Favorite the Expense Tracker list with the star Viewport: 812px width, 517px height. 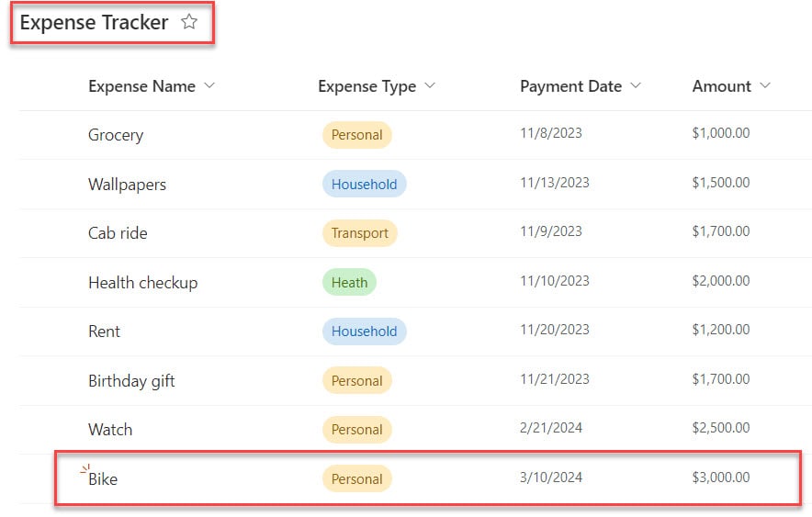point(189,22)
